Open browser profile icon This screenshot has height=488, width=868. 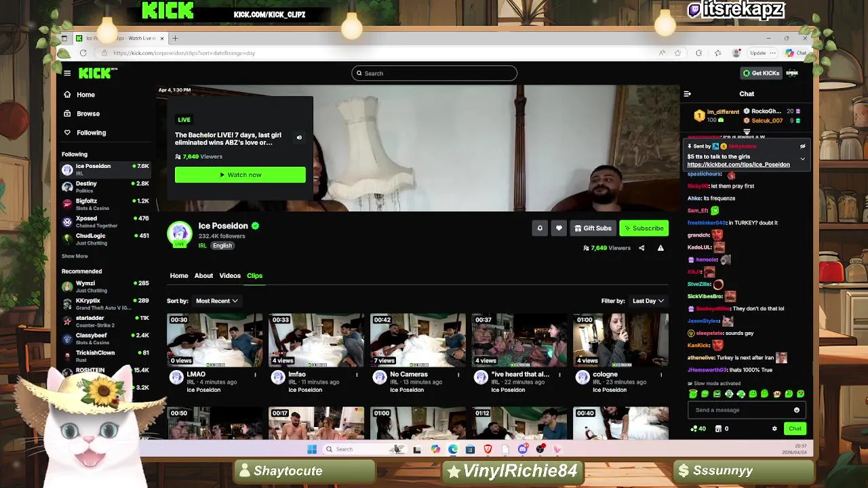point(736,53)
